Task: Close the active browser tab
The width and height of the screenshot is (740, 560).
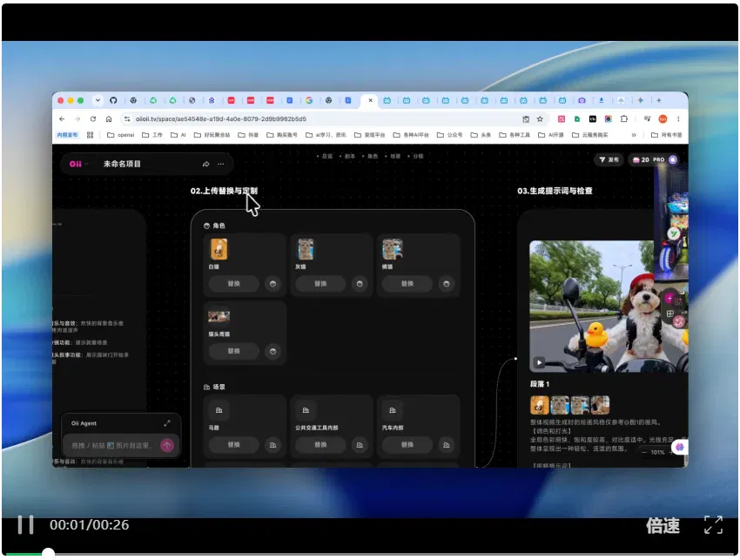Action: coord(371,100)
